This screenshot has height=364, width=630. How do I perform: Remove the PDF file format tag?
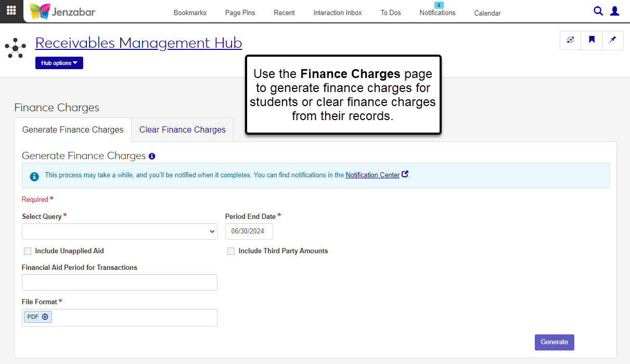pos(45,317)
